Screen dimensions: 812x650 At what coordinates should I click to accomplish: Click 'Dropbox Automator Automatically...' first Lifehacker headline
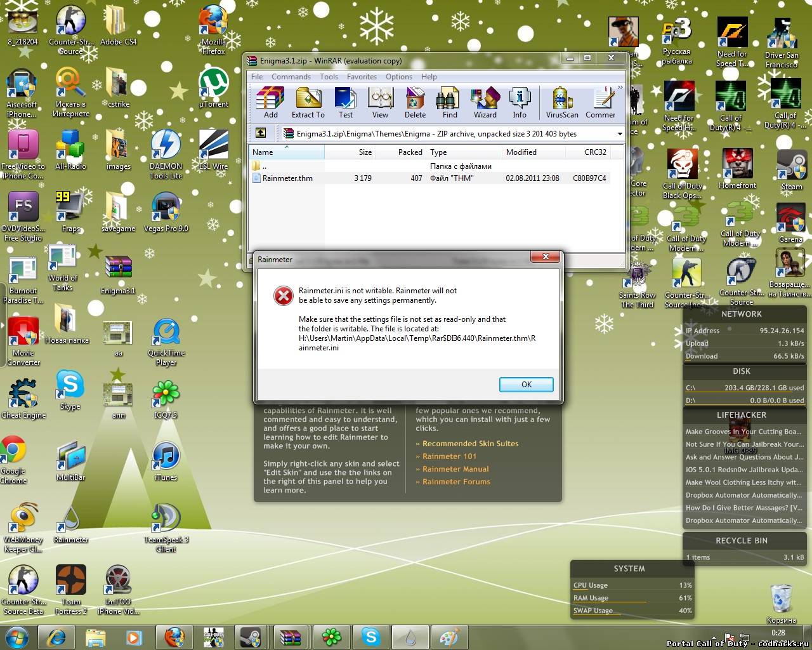coord(744,495)
